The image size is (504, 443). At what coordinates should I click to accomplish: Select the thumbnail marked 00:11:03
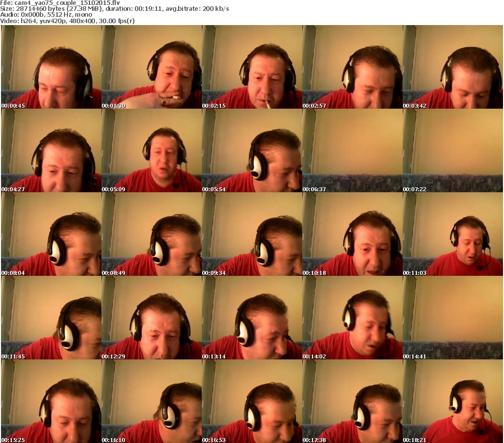tap(453, 234)
